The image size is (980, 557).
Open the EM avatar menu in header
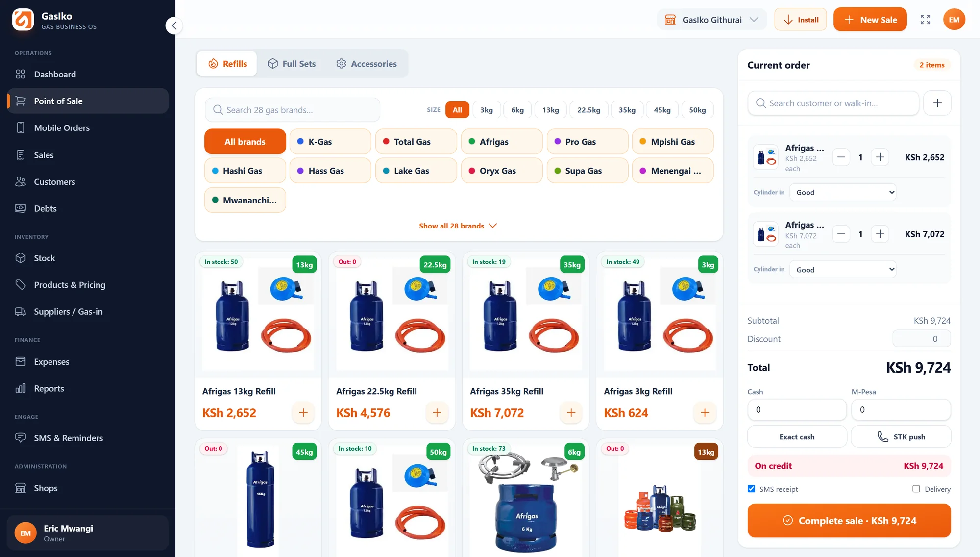954,20
